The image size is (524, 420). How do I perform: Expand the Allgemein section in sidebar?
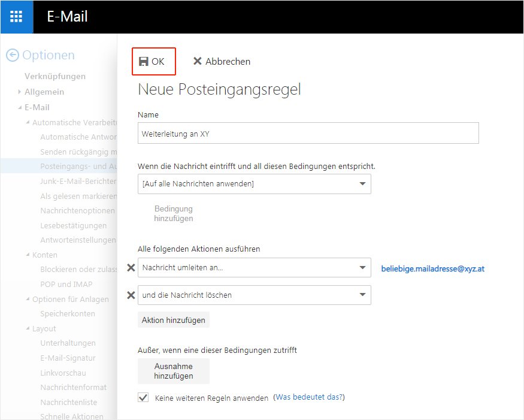[x=20, y=92]
